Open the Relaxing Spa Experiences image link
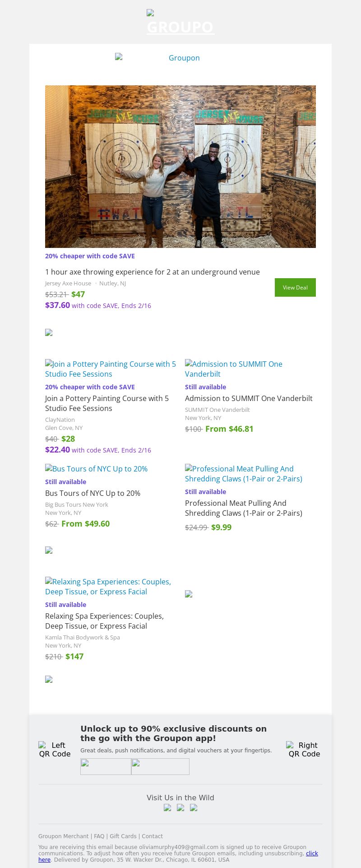361x868 pixels. coord(108,587)
